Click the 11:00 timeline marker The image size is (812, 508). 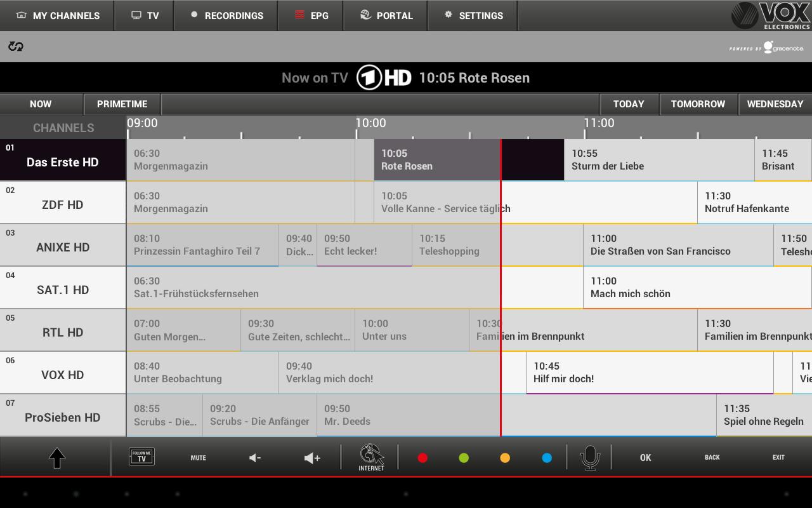click(599, 123)
